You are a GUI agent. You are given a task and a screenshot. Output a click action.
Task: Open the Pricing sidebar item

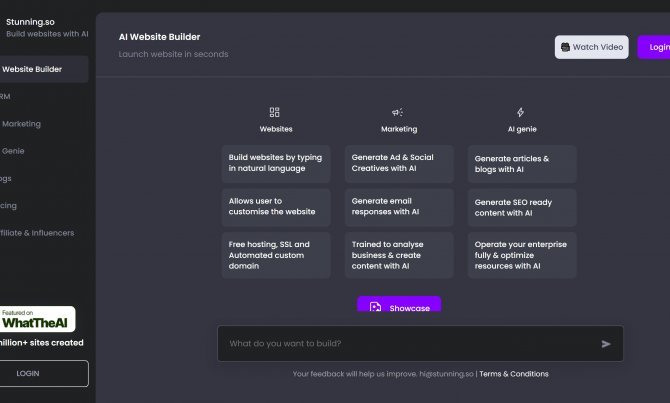9,206
